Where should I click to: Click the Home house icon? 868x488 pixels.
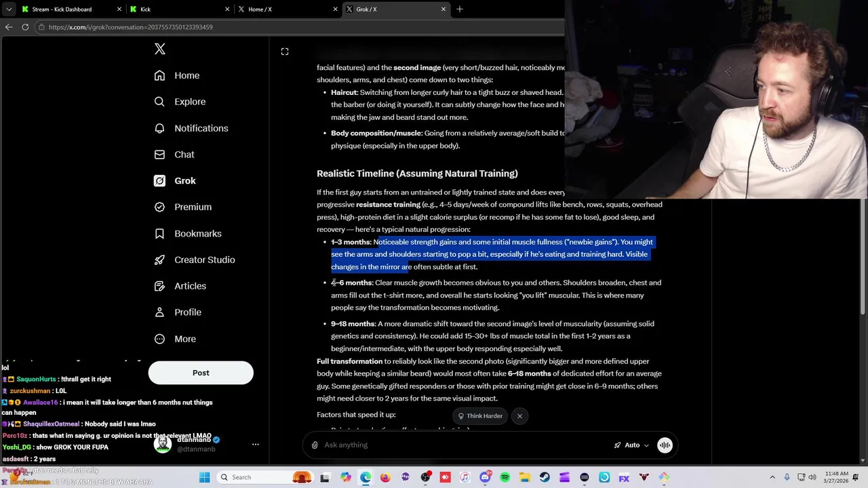click(x=159, y=75)
